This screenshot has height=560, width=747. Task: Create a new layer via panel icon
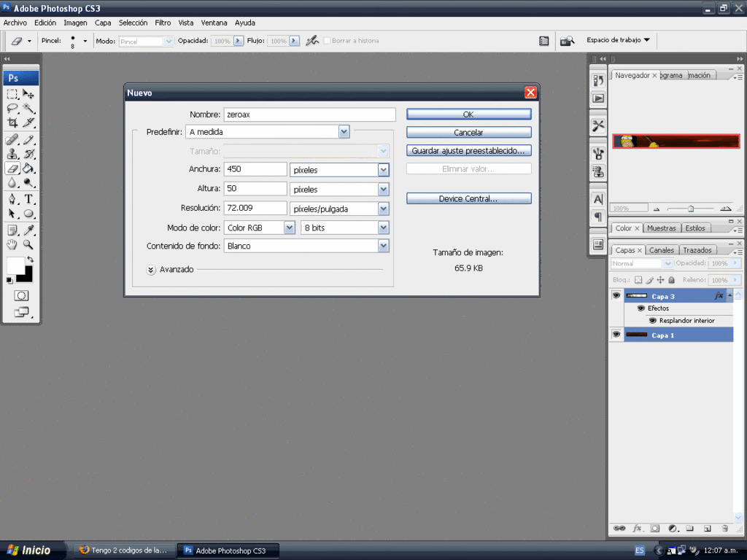[707, 528]
